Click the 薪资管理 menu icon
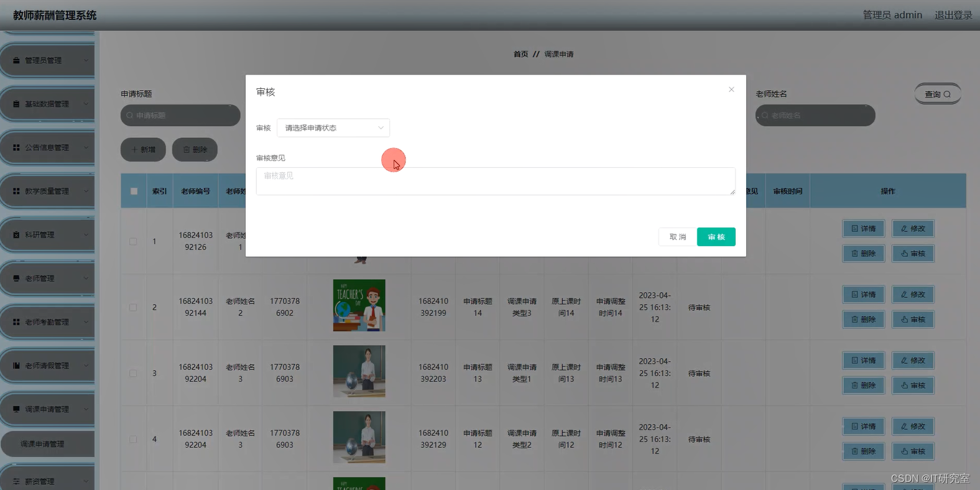The height and width of the screenshot is (490, 980). point(16,481)
